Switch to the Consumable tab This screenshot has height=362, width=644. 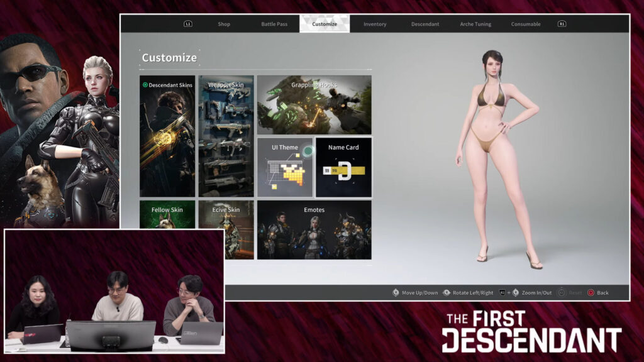tap(526, 24)
